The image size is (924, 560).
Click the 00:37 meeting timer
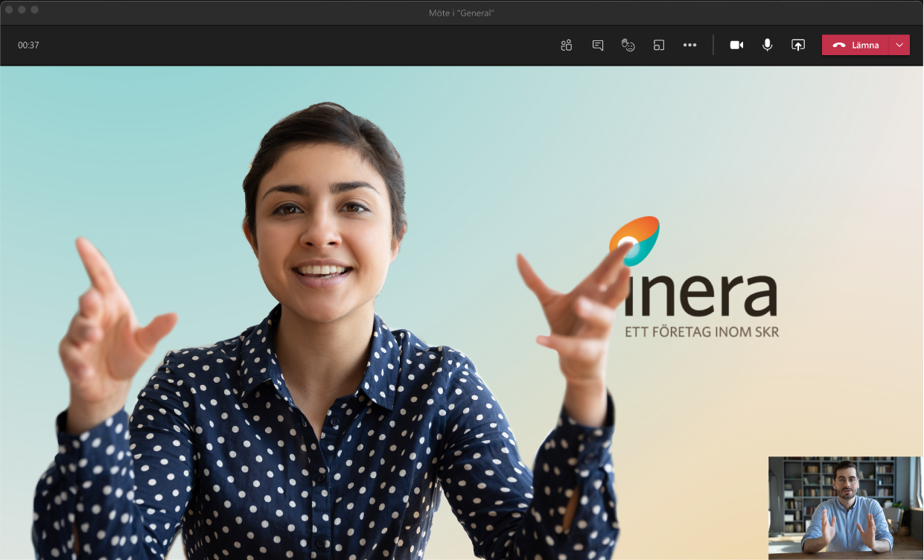[x=28, y=45]
